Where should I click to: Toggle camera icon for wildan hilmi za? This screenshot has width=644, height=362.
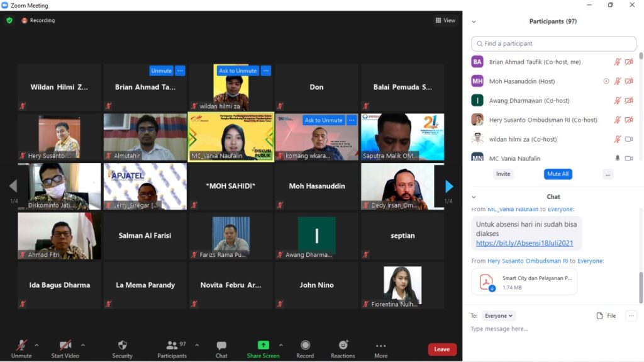pos(629,140)
